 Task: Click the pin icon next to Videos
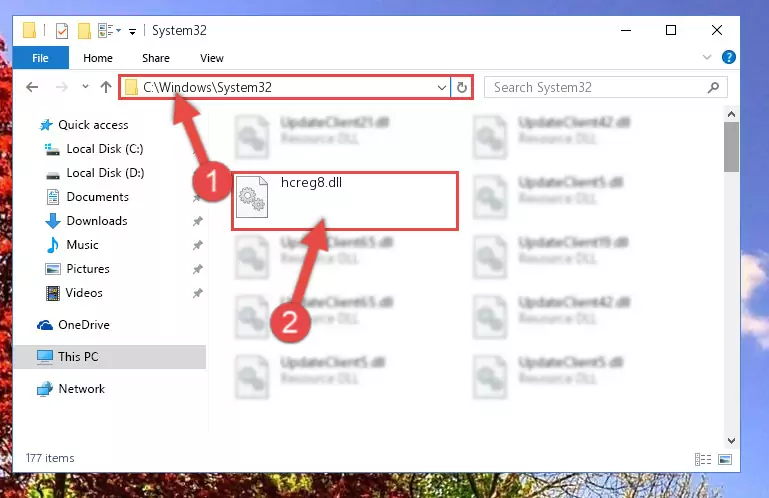[x=198, y=293]
